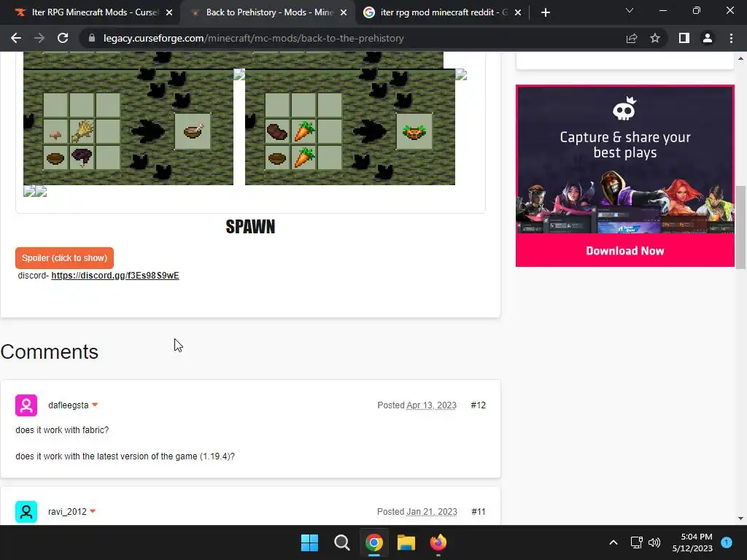Screen dimensions: 747x560
Task: Open the clock showing 5:04 PM
Action: click(692, 542)
